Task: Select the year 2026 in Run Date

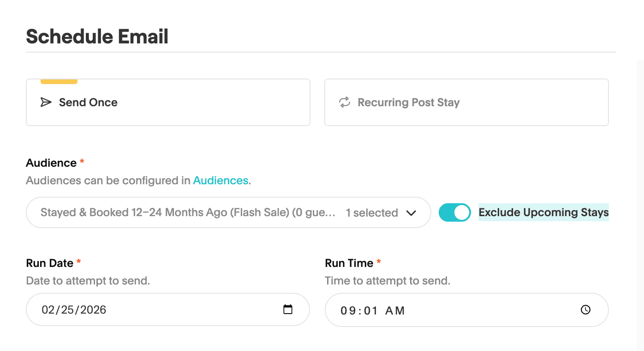Action: point(94,310)
